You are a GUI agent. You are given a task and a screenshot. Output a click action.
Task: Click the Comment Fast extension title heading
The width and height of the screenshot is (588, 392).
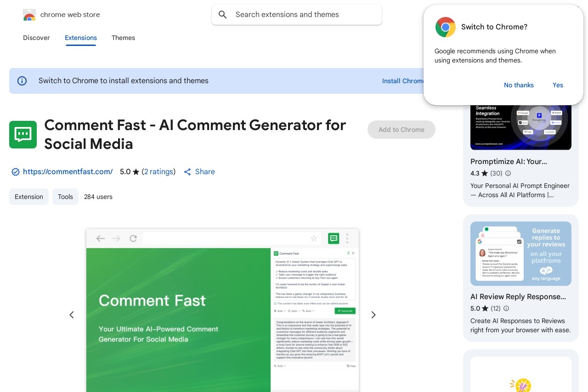[195, 134]
